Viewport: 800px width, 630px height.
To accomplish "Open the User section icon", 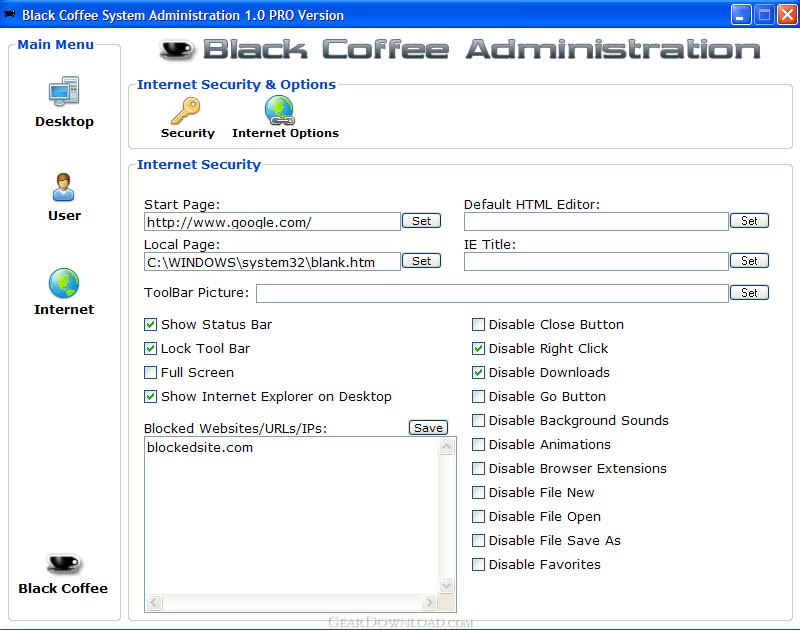I will click(64, 187).
